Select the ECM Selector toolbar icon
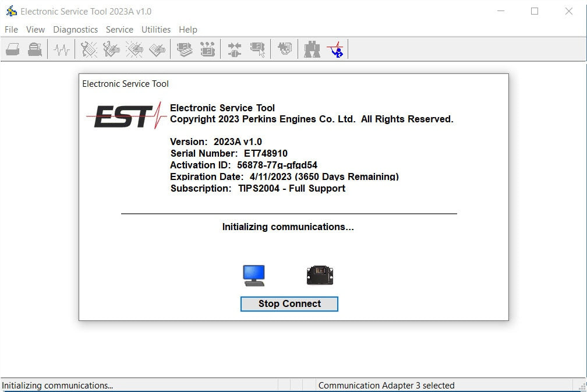Image resolution: width=587 pixels, height=392 pixels. coord(257,50)
